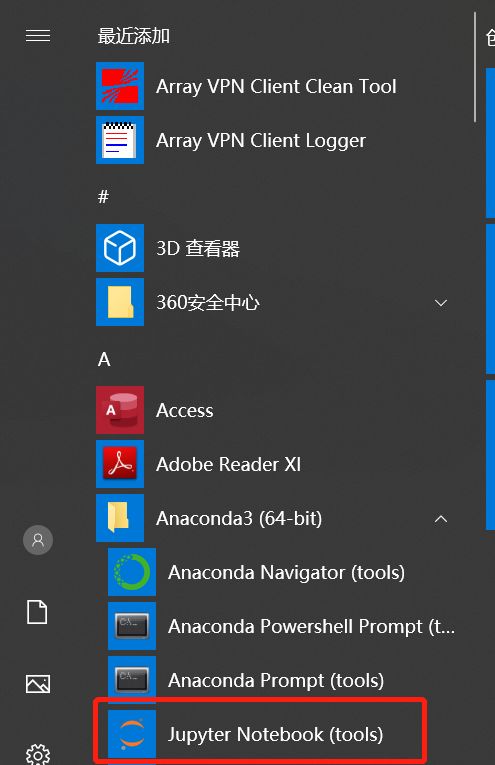The height and width of the screenshot is (765, 495).
Task: Click the Jupyter Notebook icon
Action: point(132,734)
